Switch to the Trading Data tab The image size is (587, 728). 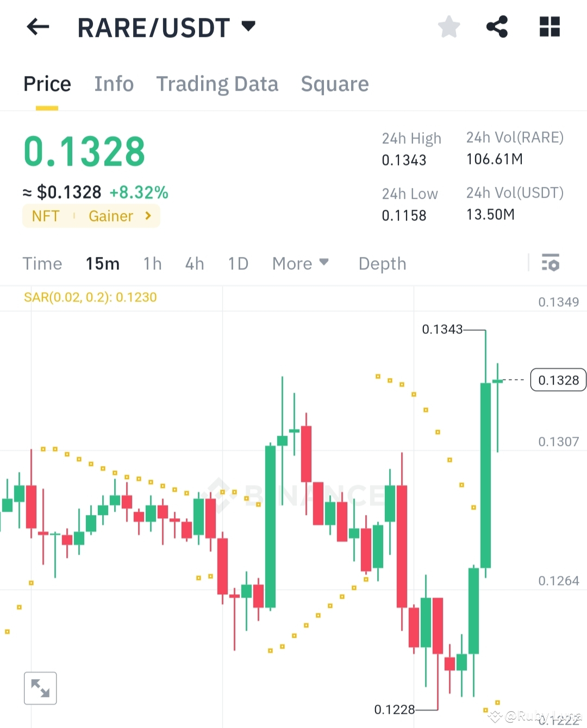coord(217,84)
